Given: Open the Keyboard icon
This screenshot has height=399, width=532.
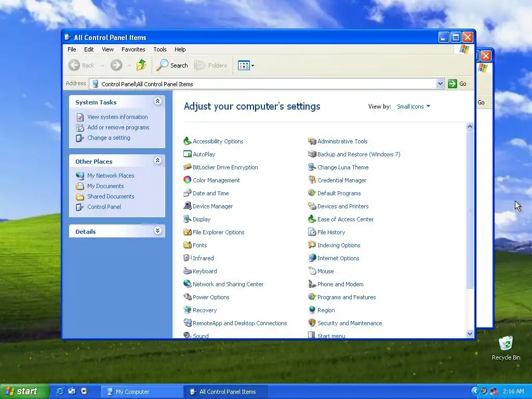Looking at the screenshot, I should 187,271.
